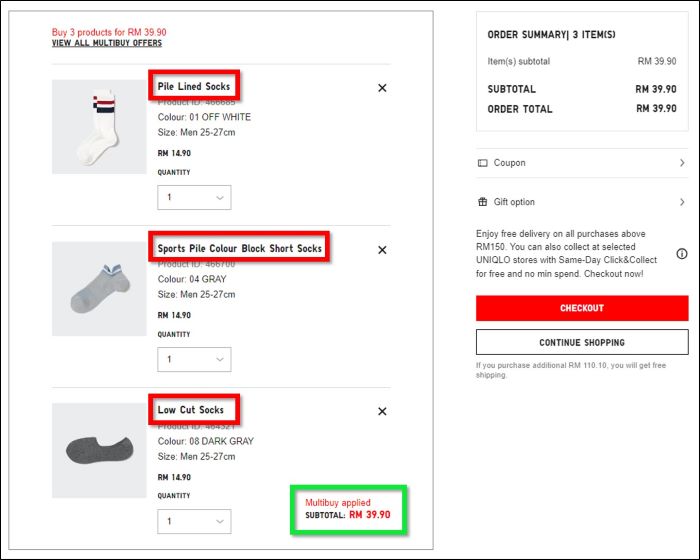Expand the Gift option chevron
The width and height of the screenshot is (700, 560).
click(x=682, y=202)
